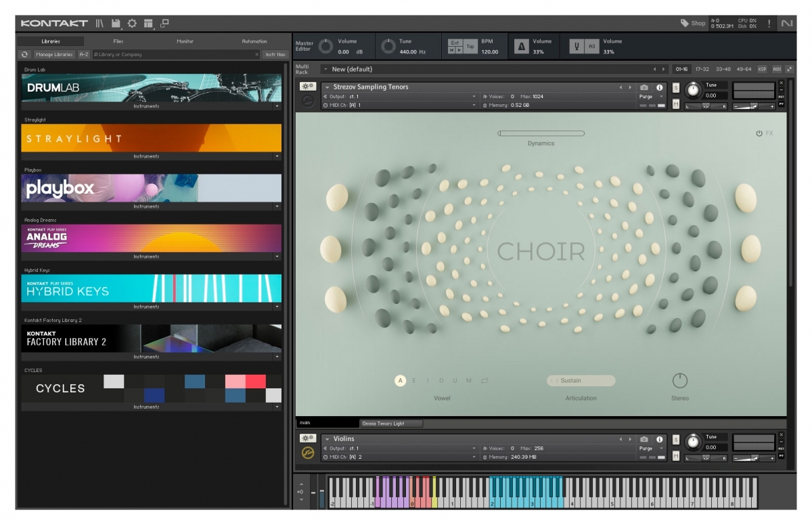Expand Kontakt Factory Library 2 Instruments dropdown
Screen dimensions: 812x525
277,357
